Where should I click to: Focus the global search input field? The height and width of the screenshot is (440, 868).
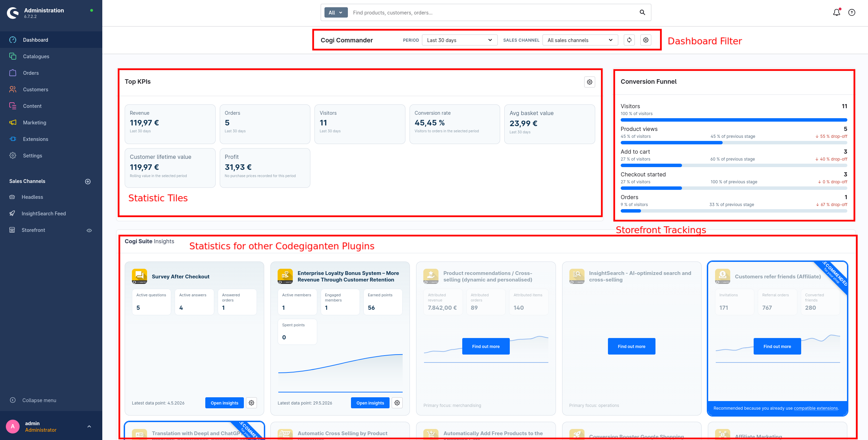[x=493, y=13]
